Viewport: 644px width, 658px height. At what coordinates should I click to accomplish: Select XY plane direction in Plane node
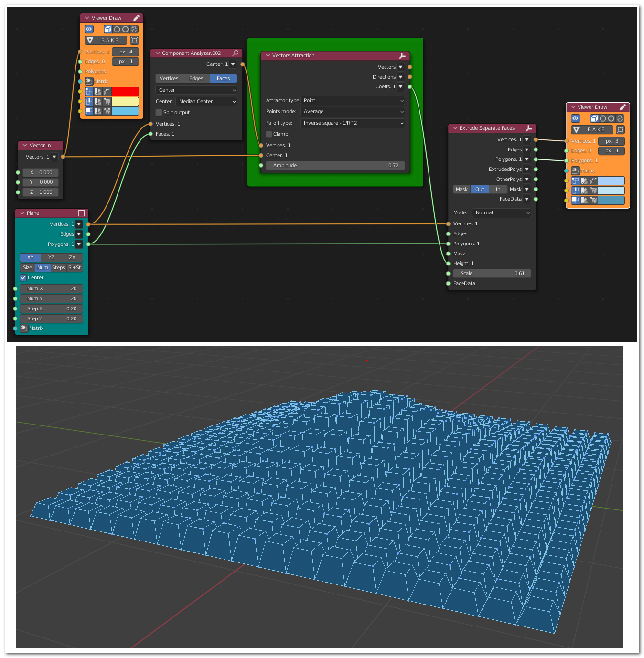[31, 257]
